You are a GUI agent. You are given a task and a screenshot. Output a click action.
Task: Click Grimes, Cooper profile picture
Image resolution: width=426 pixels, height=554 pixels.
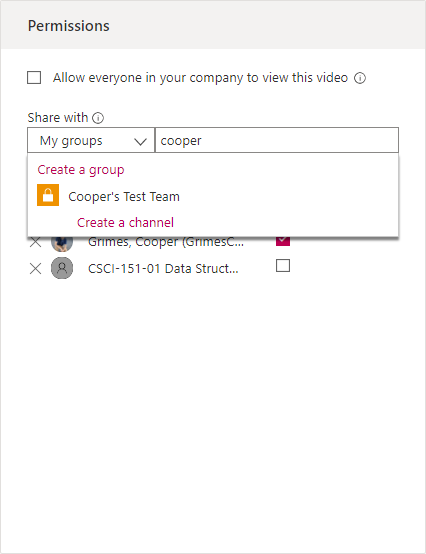(62, 242)
